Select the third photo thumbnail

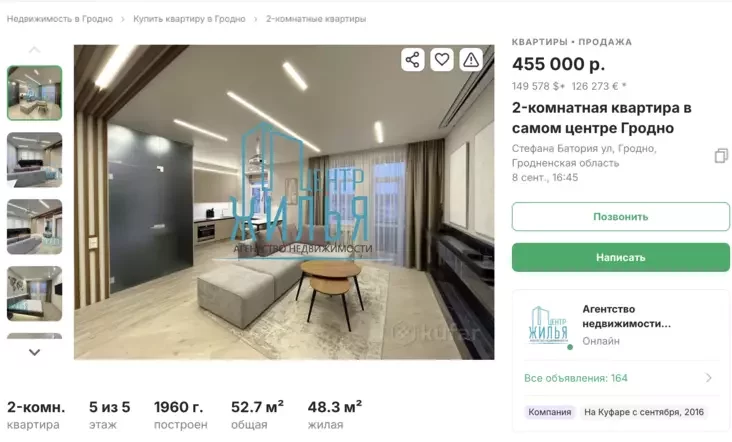tap(35, 227)
